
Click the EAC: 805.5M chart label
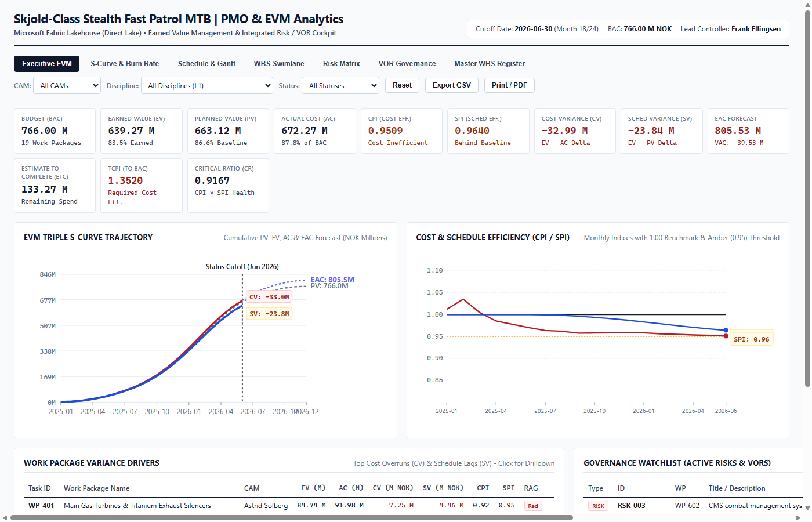tap(332, 280)
